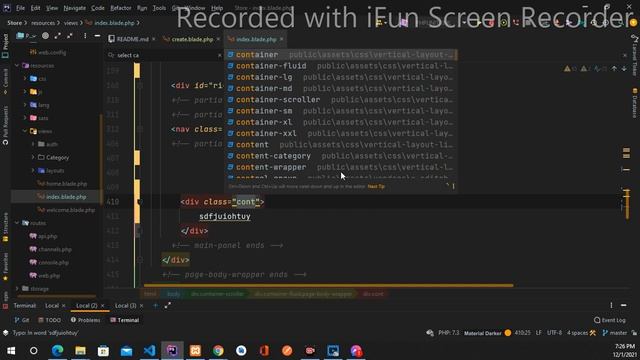Maximize the terminal tool window
The image size is (640, 360).
coord(168,305)
